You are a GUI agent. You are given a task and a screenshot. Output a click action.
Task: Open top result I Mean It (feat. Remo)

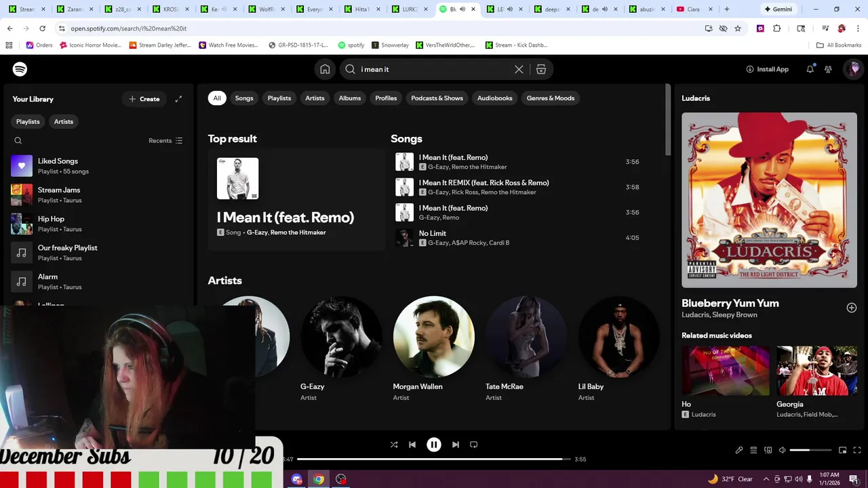click(x=296, y=200)
